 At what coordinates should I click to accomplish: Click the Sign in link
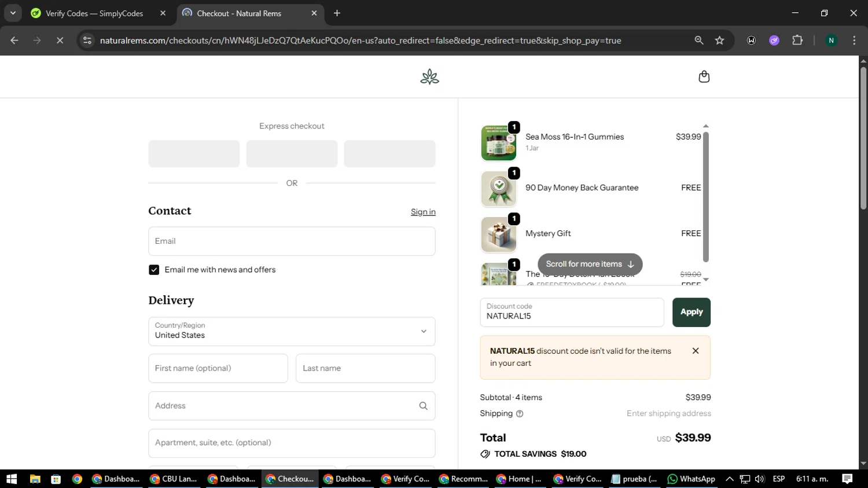point(423,212)
